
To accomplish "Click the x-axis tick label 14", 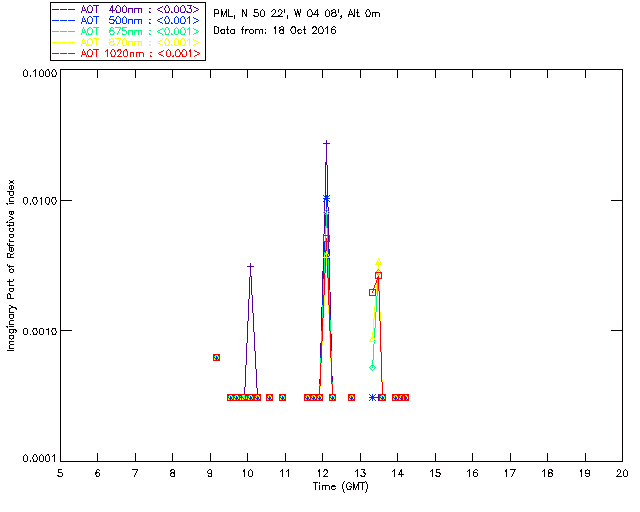I will [x=398, y=473].
